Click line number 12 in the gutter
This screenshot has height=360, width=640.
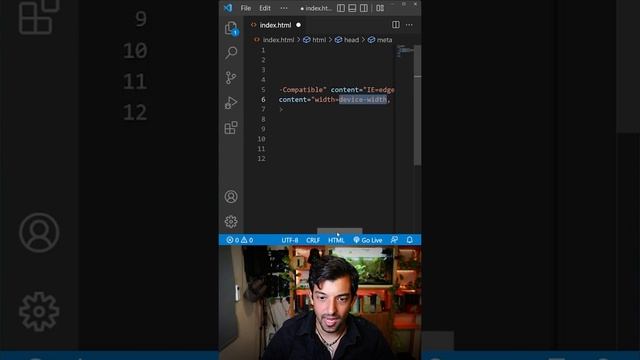262,158
